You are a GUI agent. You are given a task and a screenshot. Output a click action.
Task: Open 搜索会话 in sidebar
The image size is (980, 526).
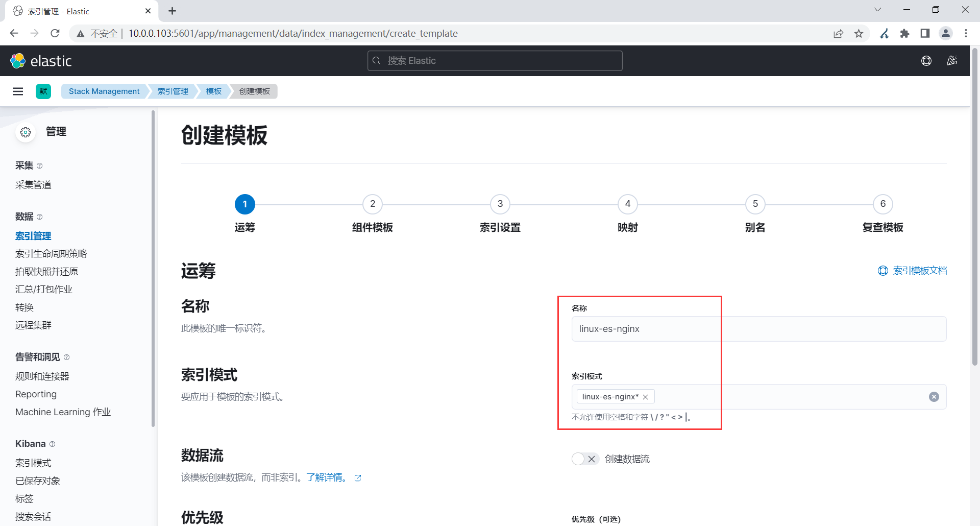33,517
